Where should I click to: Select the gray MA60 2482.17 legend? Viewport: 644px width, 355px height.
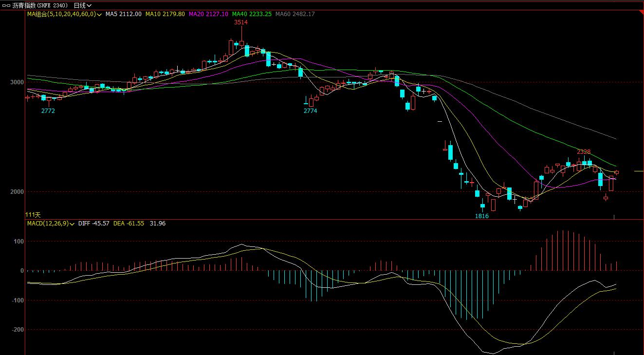tap(295, 14)
